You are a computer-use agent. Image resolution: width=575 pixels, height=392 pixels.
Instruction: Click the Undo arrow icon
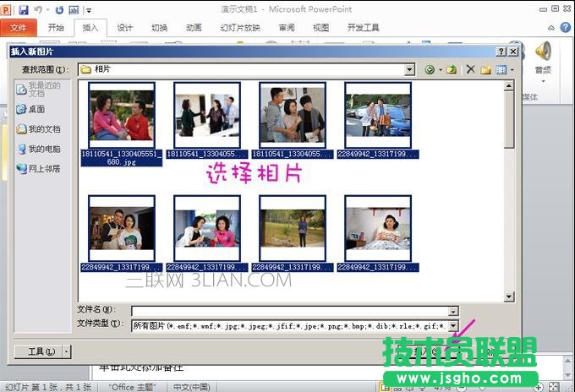(x=38, y=9)
